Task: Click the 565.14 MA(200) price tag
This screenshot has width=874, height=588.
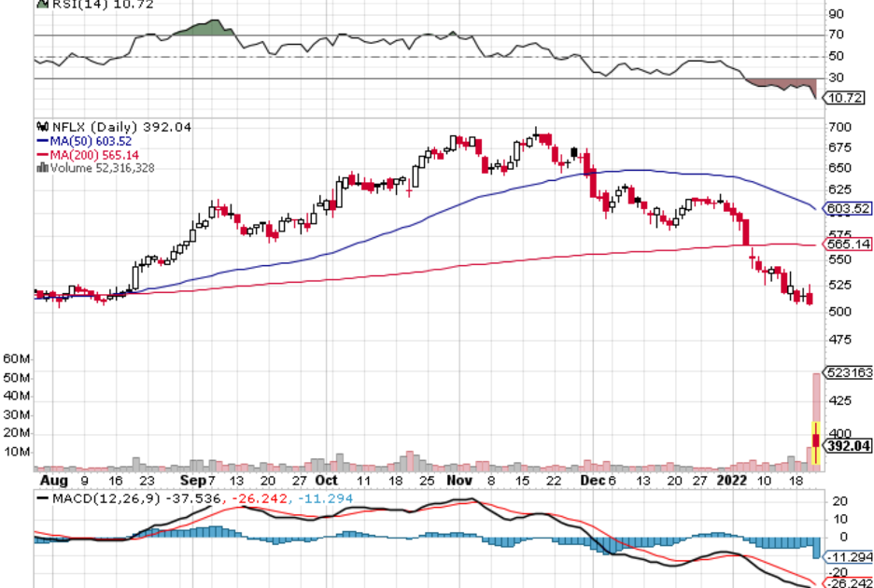Action: pos(849,245)
